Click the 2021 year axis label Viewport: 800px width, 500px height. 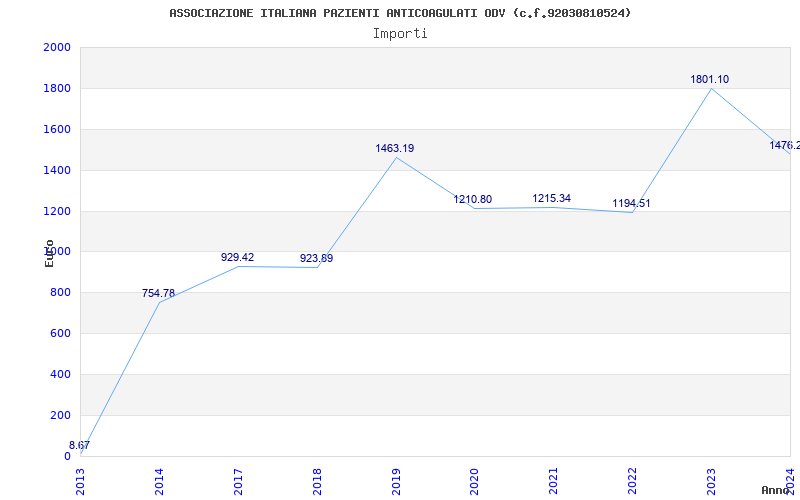tap(554, 482)
